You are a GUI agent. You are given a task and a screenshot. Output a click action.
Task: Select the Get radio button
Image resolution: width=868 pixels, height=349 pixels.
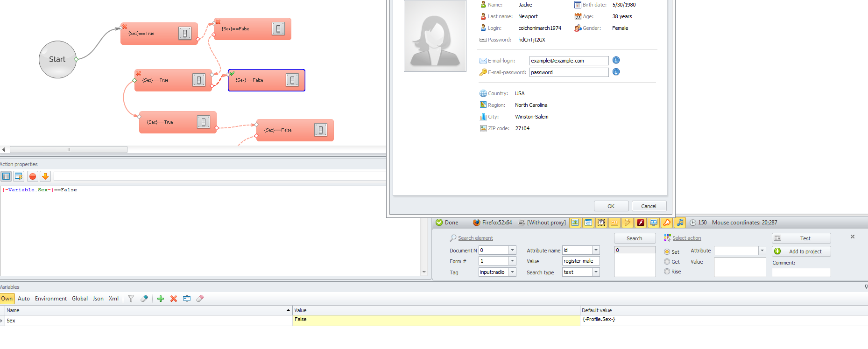pos(667,262)
